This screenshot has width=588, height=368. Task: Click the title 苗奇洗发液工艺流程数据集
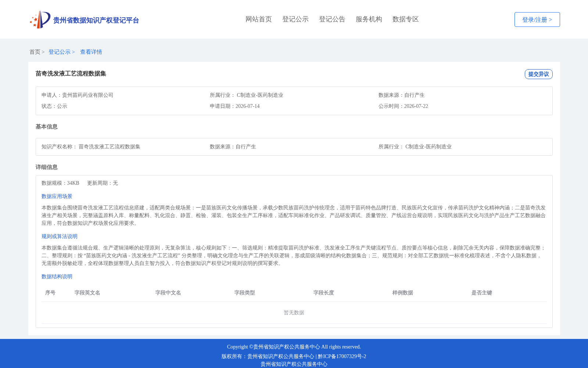(x=71, y=74)
